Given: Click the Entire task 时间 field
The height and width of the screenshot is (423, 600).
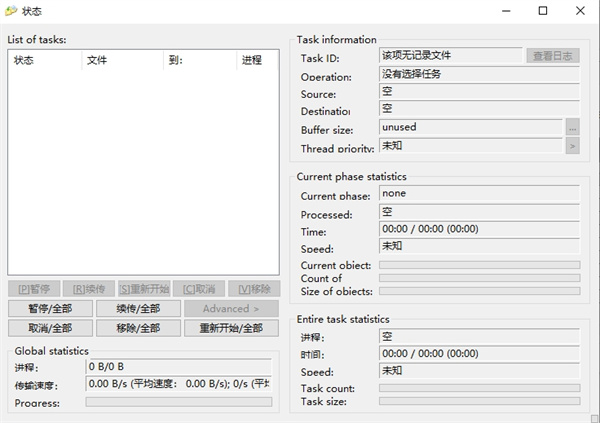Looking at the screenshot, I should (x=479, y=354).
